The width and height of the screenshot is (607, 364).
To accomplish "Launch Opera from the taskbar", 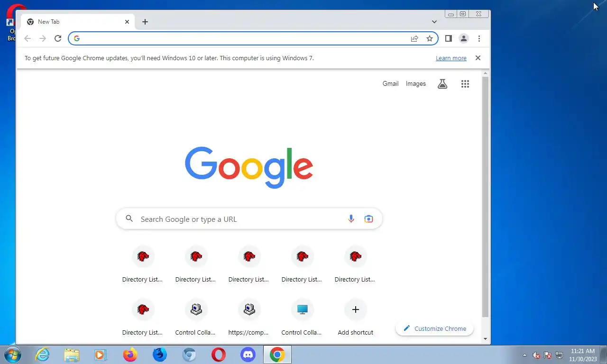I will coord(219,355).
